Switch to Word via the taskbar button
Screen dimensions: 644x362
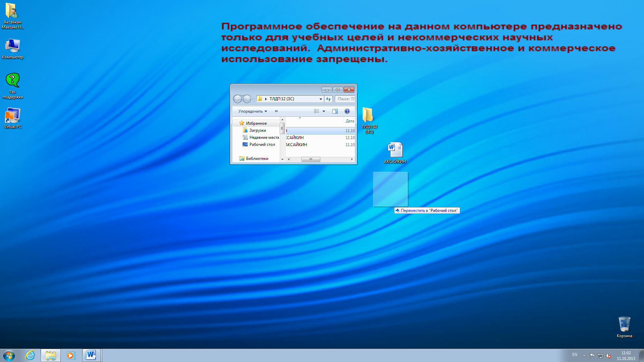(x=91, y=355)
